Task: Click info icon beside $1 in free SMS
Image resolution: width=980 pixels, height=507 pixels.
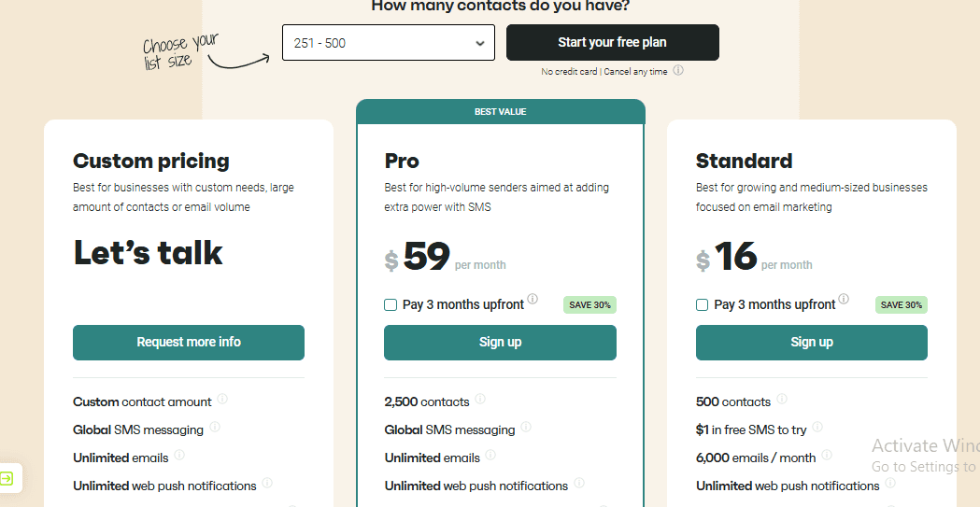Action: 817,428
